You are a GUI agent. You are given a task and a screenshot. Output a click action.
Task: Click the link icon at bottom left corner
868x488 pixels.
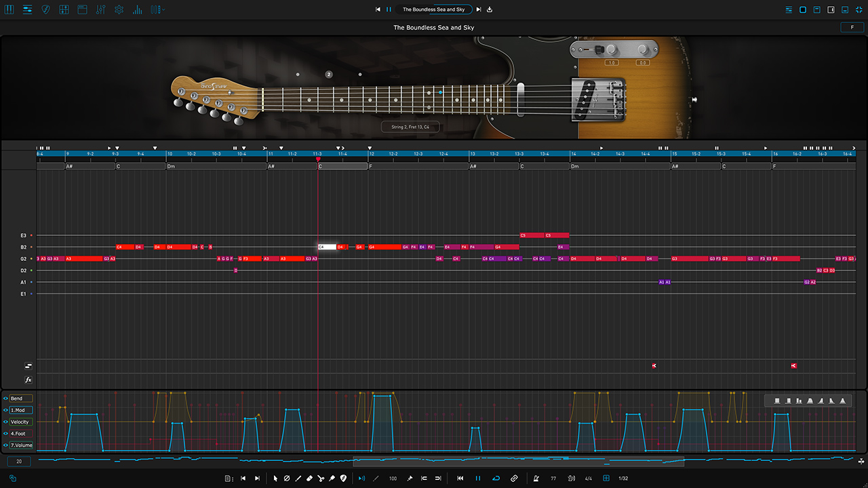tap(12, 478)
